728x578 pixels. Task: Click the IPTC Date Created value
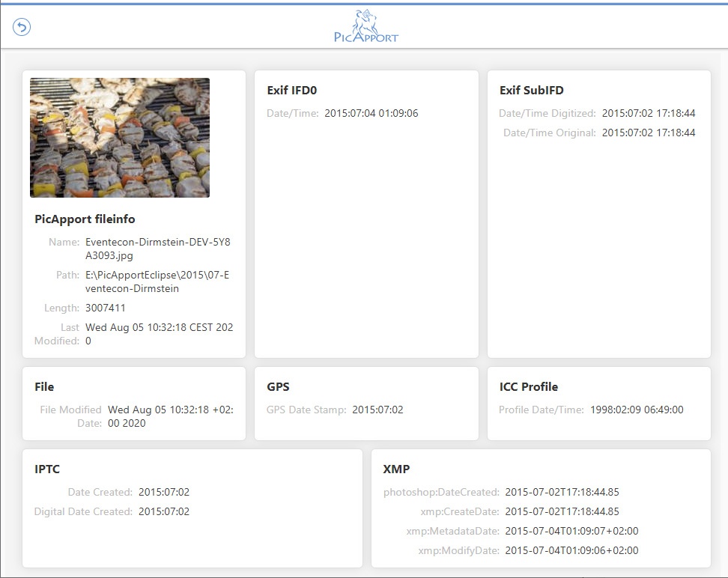[164, 493]
